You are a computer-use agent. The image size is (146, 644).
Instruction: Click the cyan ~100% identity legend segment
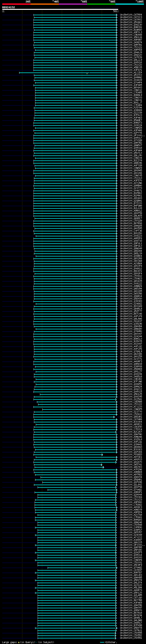coord(130,4)
